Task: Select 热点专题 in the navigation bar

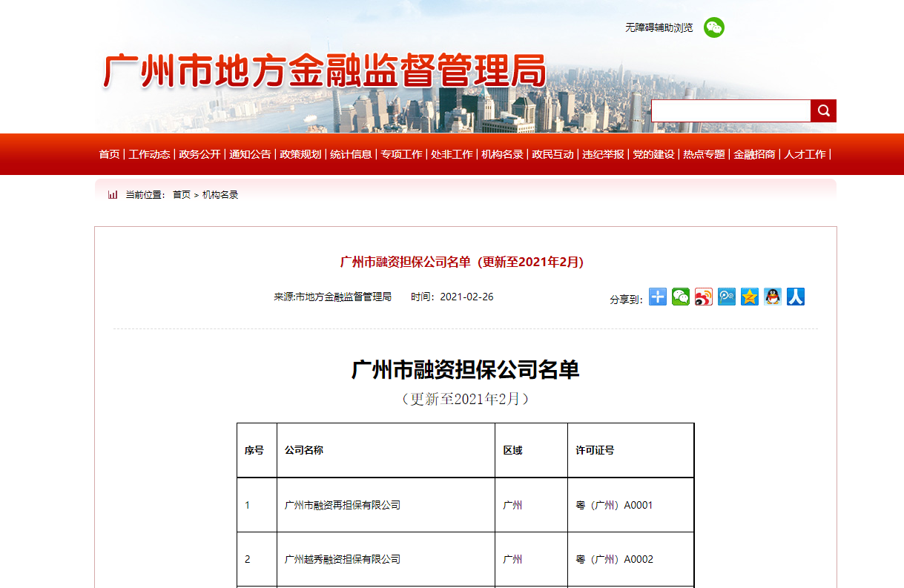Action: click(x=704, y=154)
